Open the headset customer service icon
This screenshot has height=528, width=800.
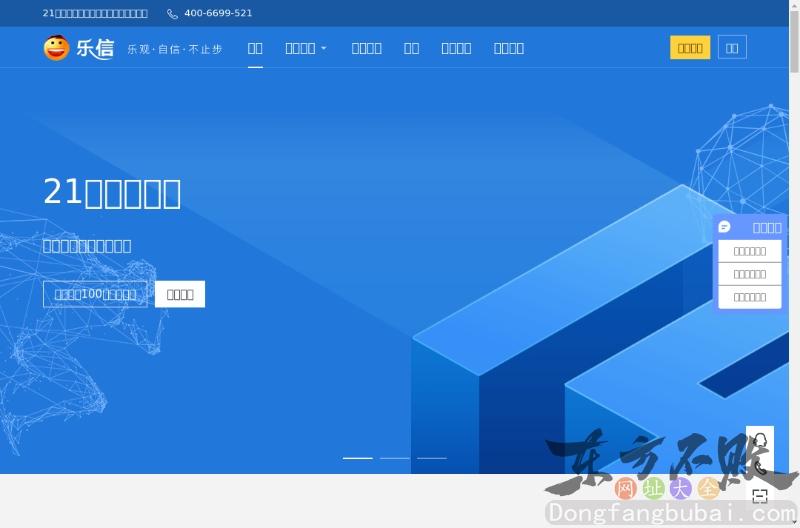click(760, 440)
